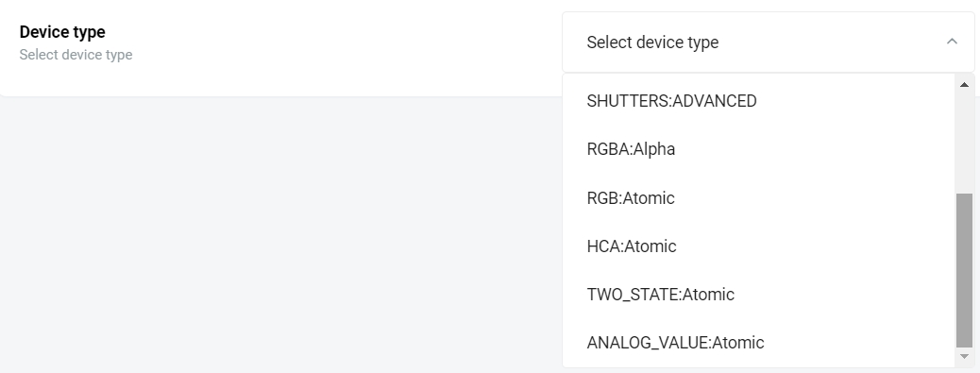Screen dimensions: 980x373
Task: Click empty space right of HCA:Atomic row
Action: pos(813,246)
